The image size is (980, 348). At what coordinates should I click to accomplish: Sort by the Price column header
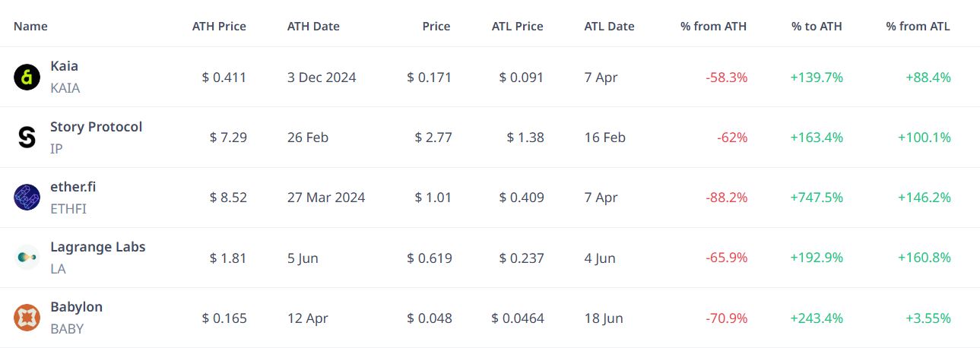(436, 26)
